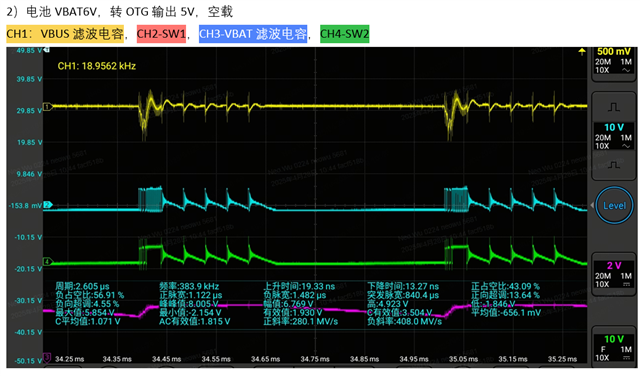Click the 高:4.923 V measurement
Viewport: 640px width, 376px height.
pos(388,304)
